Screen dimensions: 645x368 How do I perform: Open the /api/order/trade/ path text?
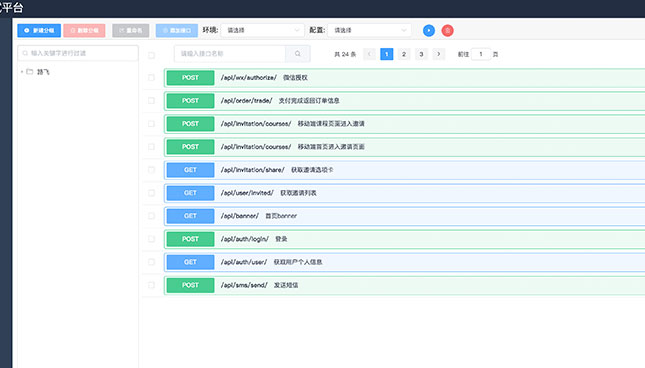point(246,101)
